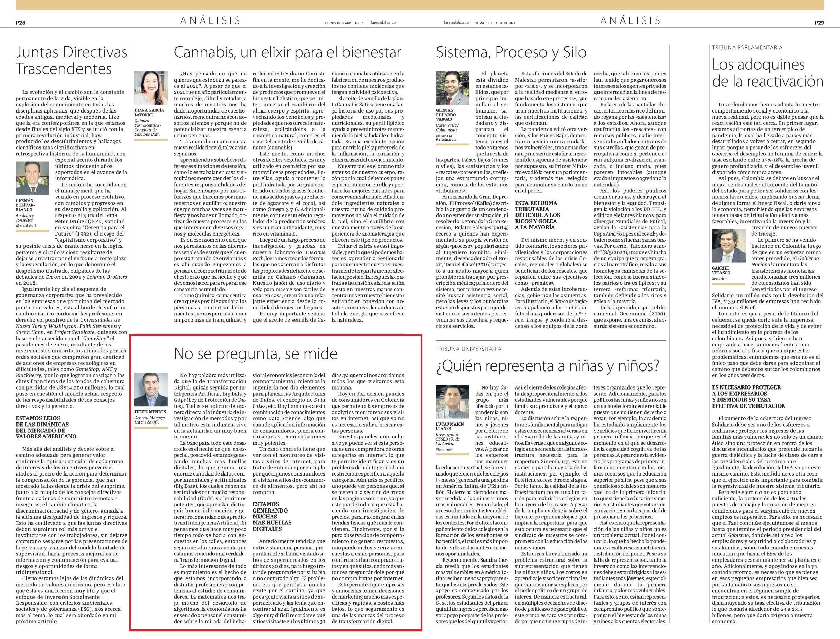Click the date "VIERNES 16 DE ABRIL DE 2021" on P28
840x639 pixels.
(345, 23)
